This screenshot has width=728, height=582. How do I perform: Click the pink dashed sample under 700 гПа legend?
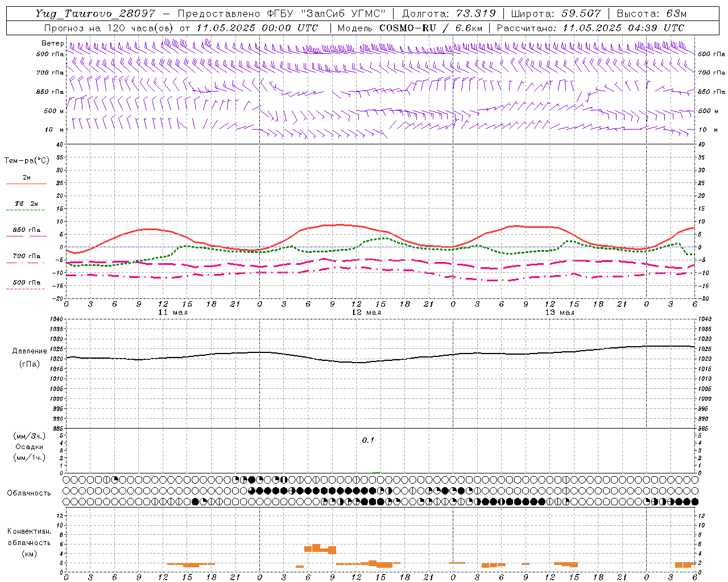tap(25, 263)
